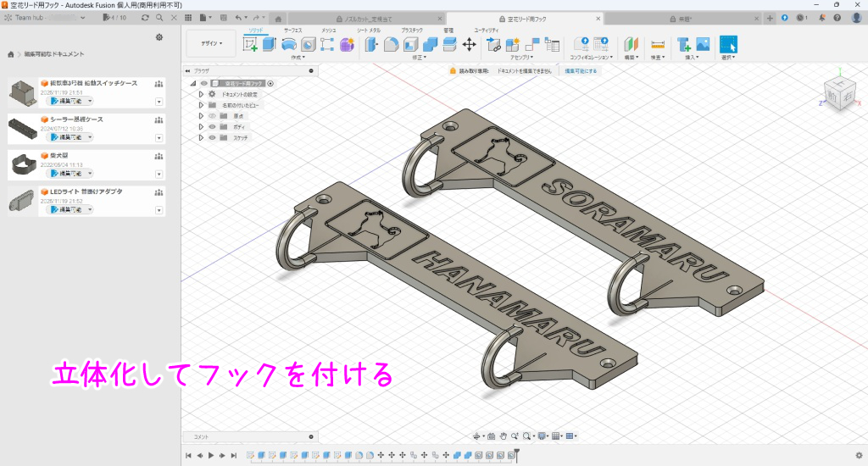Screen dimensions: 868x466
Task: Click the Measure (検査) ruler icon
Action: click(657, 45)
